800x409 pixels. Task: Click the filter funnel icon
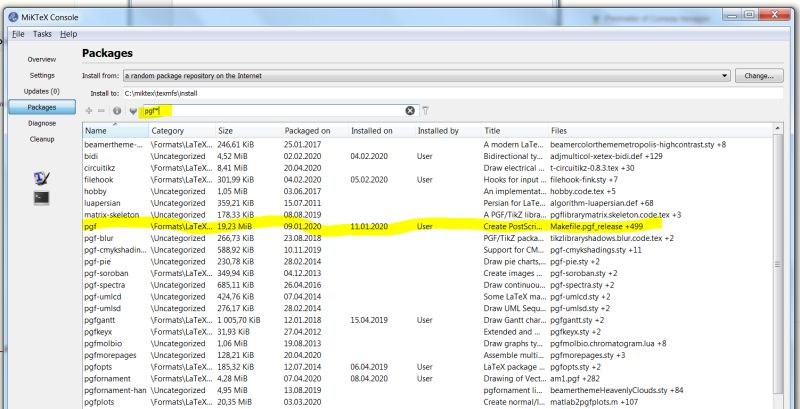coord(426,111)
